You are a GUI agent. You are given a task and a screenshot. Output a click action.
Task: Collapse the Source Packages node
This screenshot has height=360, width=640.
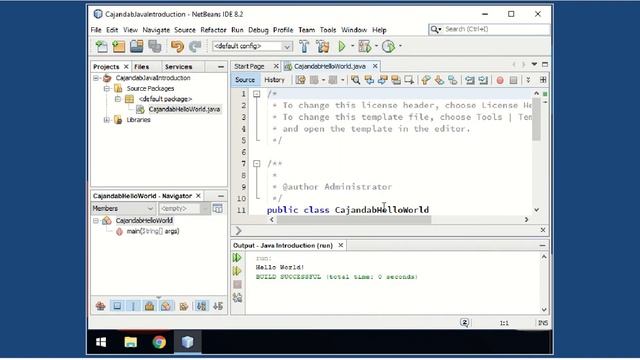pyautogui.click(x=107, y=89)
